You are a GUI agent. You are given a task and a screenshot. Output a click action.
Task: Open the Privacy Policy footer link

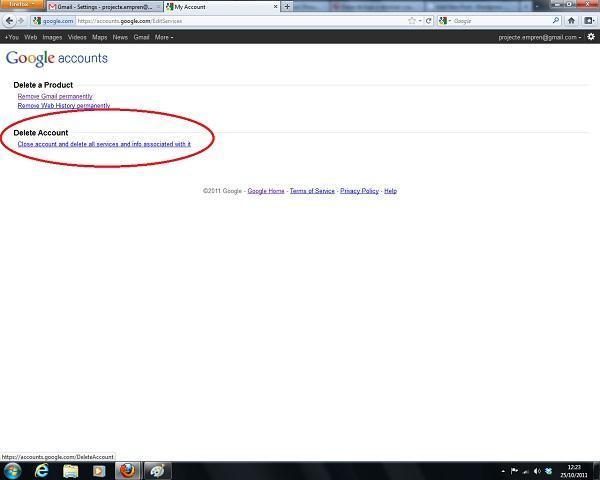pyautogui.click(x=359, y=190)
